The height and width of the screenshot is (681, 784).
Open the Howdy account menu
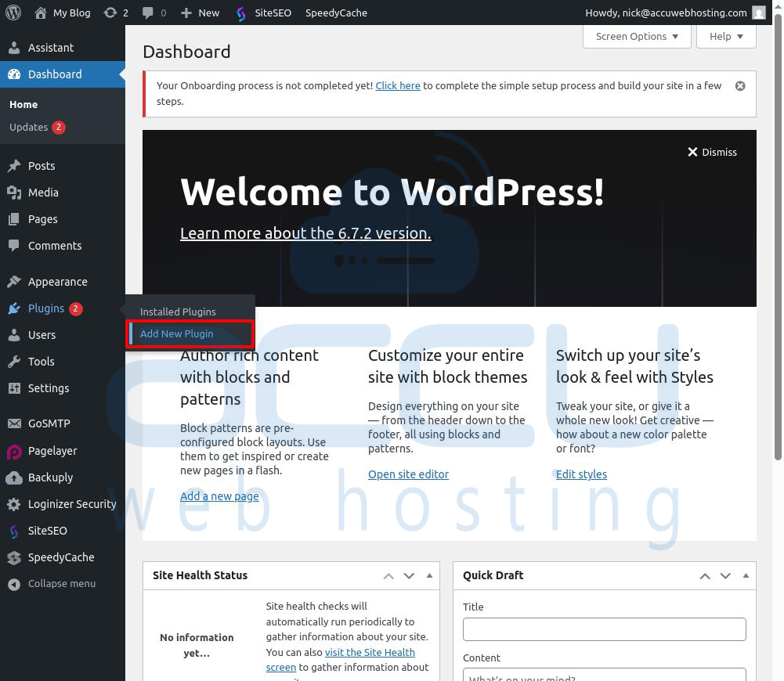click(x=675, y=13)
